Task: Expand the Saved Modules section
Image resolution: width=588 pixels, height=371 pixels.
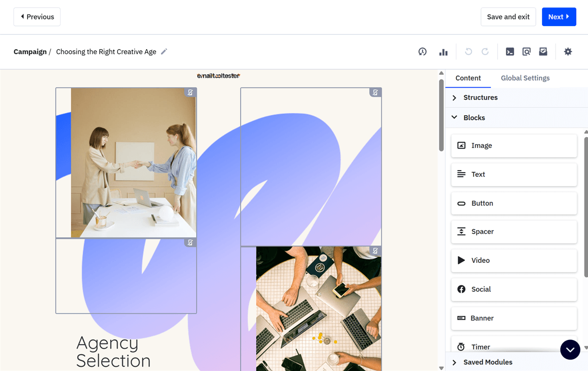Action: pos(516,362)
